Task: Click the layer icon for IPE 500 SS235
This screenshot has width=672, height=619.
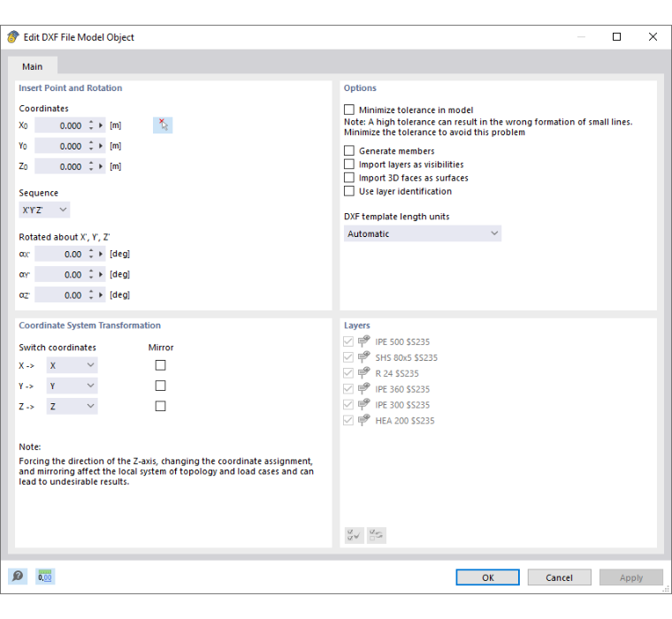Action: tap(364, 341)
